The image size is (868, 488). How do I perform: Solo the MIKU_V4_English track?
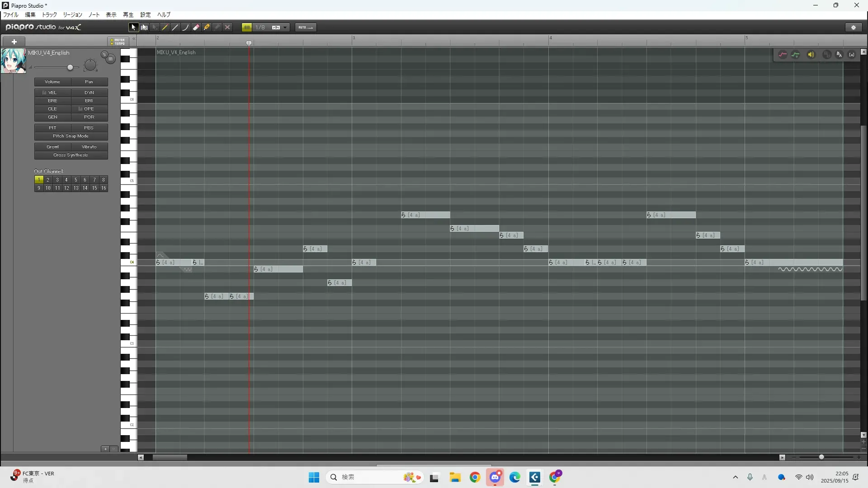click(104, 54)
